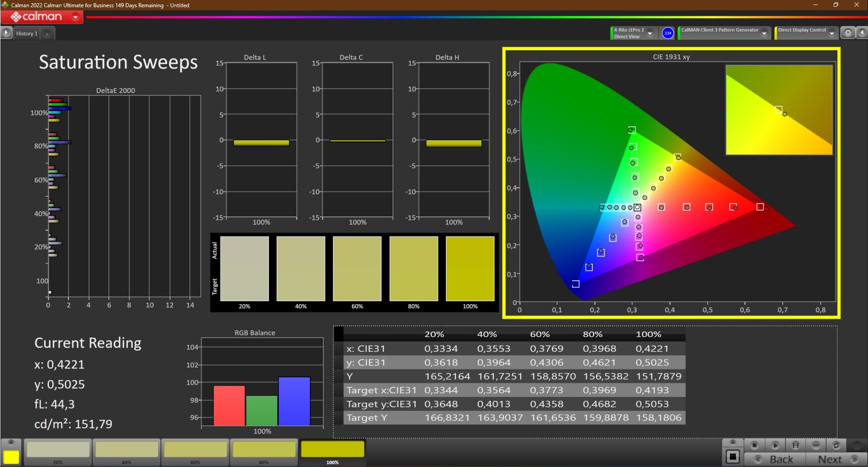Viewport: 868px width, 467px height.
Task: Toggle continuous read infinity icon
Action: [x=816, y=445]
